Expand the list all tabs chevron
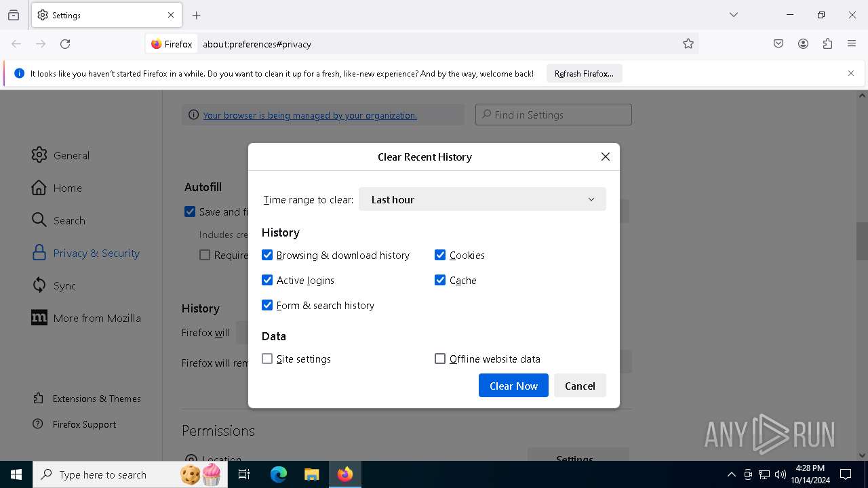The image size is (868, 488). 734,15
